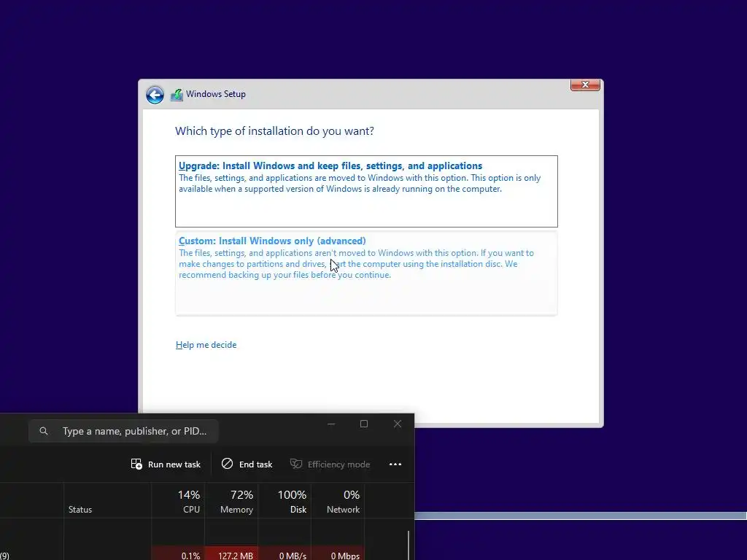Click the Windows Setup title icon

tap(177, 95)
